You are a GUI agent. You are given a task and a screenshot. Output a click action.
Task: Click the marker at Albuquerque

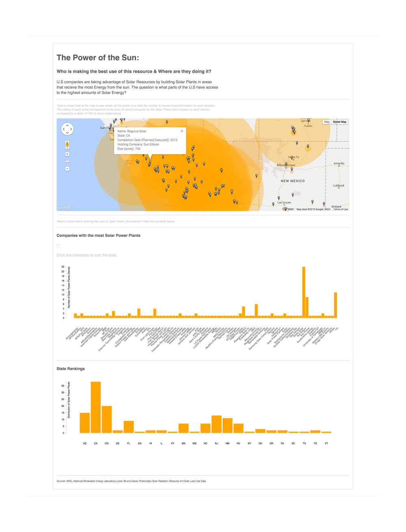(286, 164)
